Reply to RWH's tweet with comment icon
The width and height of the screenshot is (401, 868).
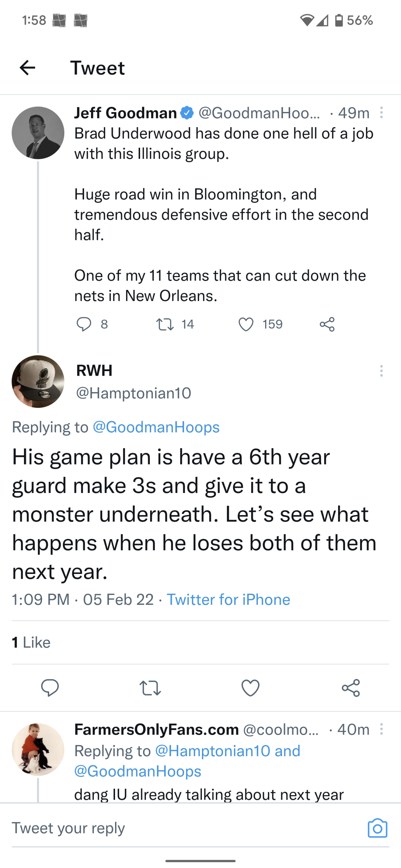click(x=50, y=688)
